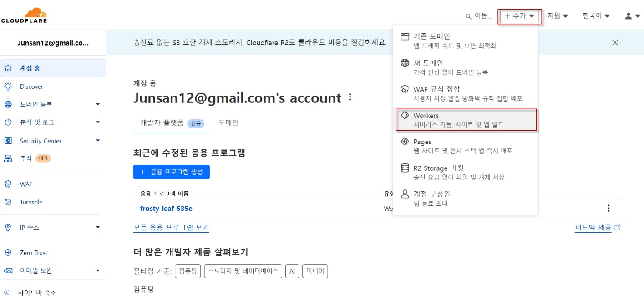Click the Turnstile icon in sidebar

pos(8,202)
